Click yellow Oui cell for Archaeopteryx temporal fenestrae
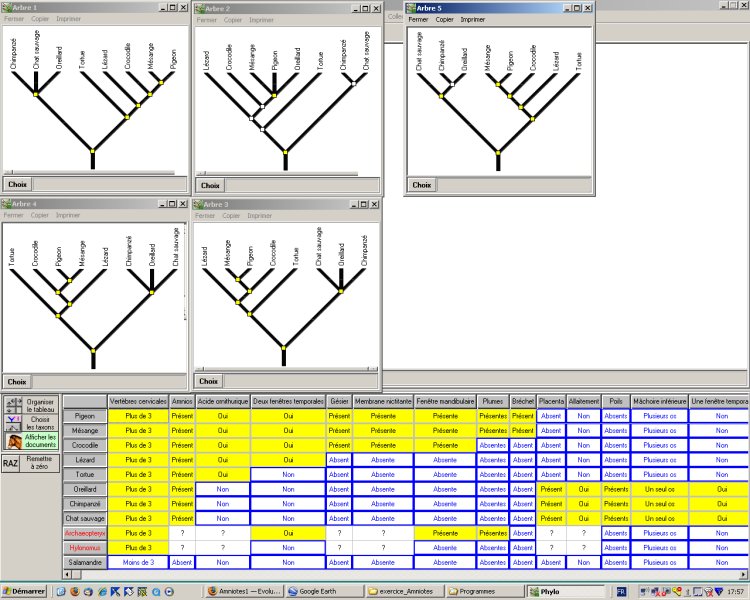Screen dimensions: 750x600 click(x=288, y=534)
